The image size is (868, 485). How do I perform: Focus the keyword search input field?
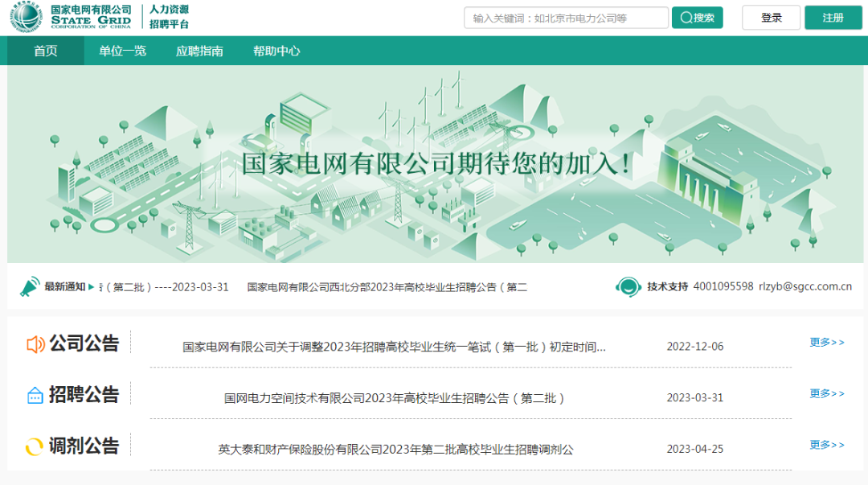point(566,18)
